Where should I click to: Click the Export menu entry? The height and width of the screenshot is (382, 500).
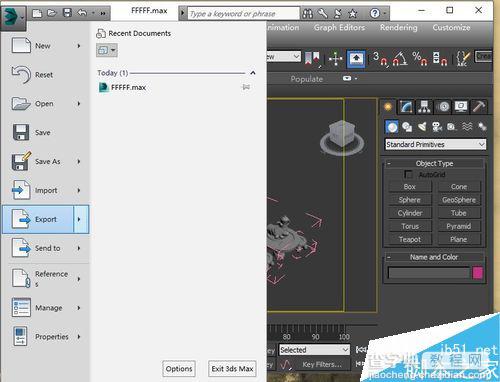(38, 219)
